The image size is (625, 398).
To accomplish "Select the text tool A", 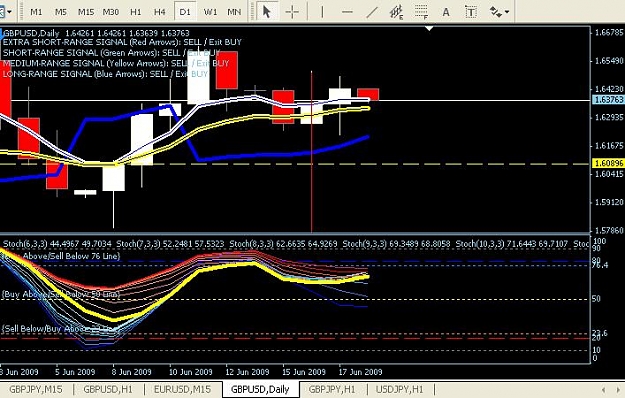I will pyautogui.click(x=446, y=12).
